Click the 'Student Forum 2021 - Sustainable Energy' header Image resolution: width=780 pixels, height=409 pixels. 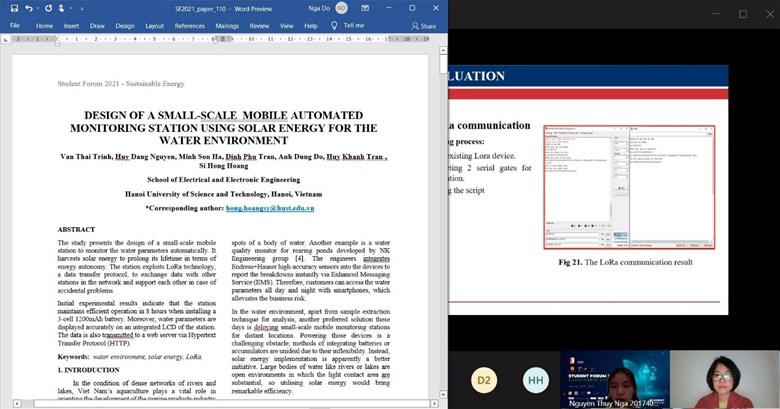click(x=121, y=84)
